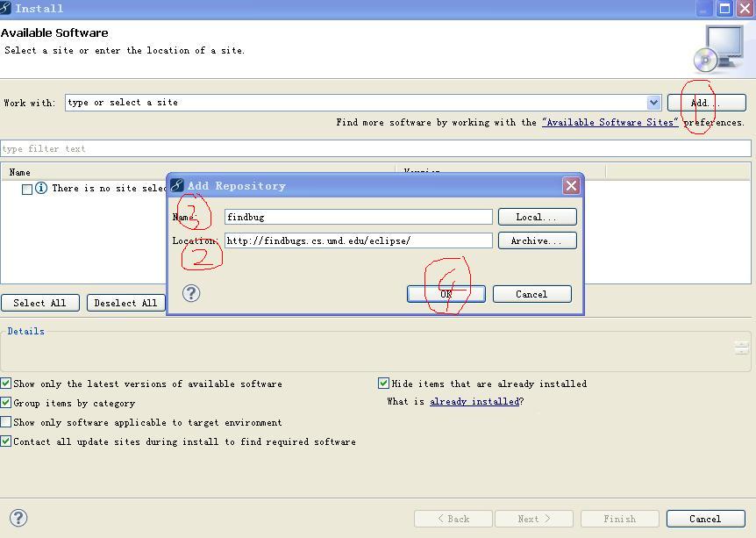Open the Work with site dropdown arrow
This screenshot has width=756, height=538.
point(653,103)
